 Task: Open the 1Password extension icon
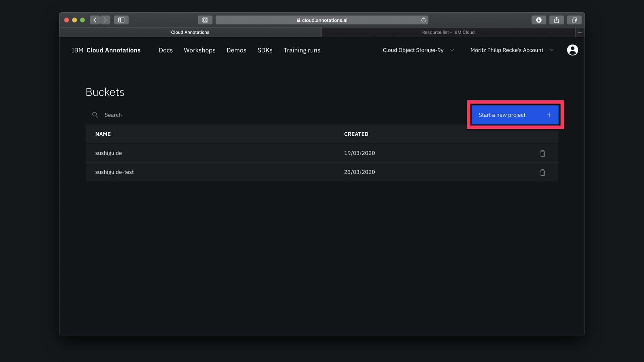[x=205, y=20]
